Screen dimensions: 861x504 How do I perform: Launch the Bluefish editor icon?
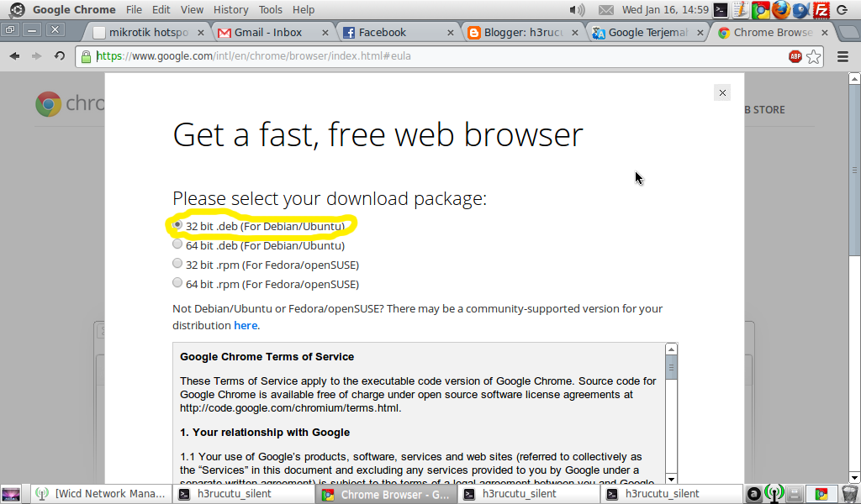point(800,10)
